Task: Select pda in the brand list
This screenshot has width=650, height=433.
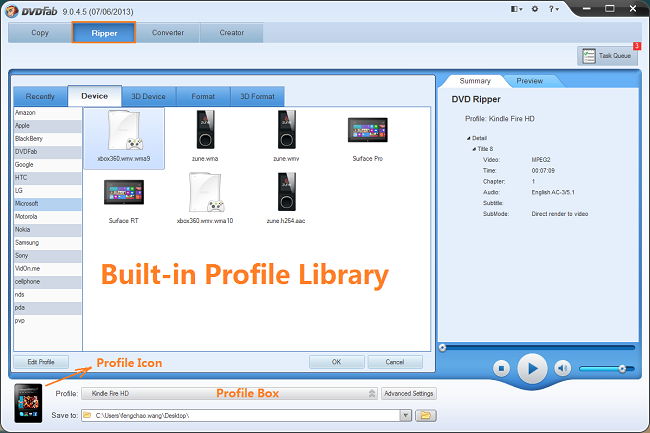Action: coord(48,307)
